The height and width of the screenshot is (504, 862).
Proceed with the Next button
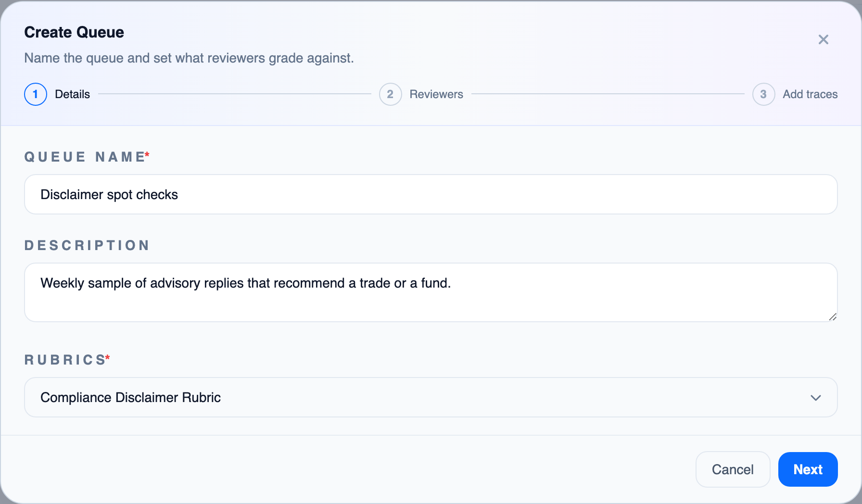(808, 469)
